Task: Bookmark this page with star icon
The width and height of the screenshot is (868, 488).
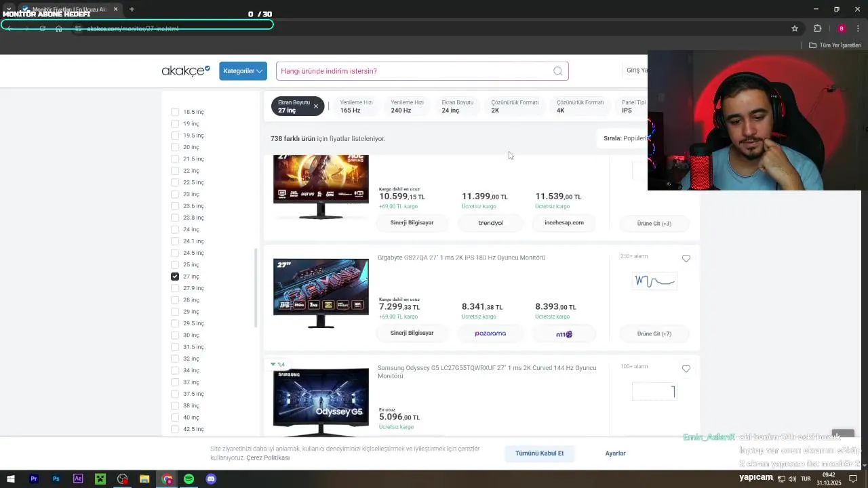Action: (795, 28)
